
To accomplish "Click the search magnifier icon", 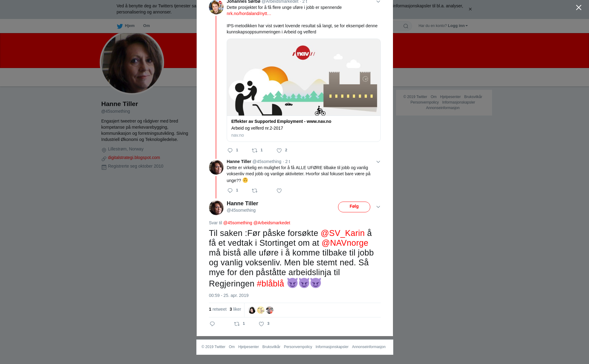I will [x=406, y=26].
